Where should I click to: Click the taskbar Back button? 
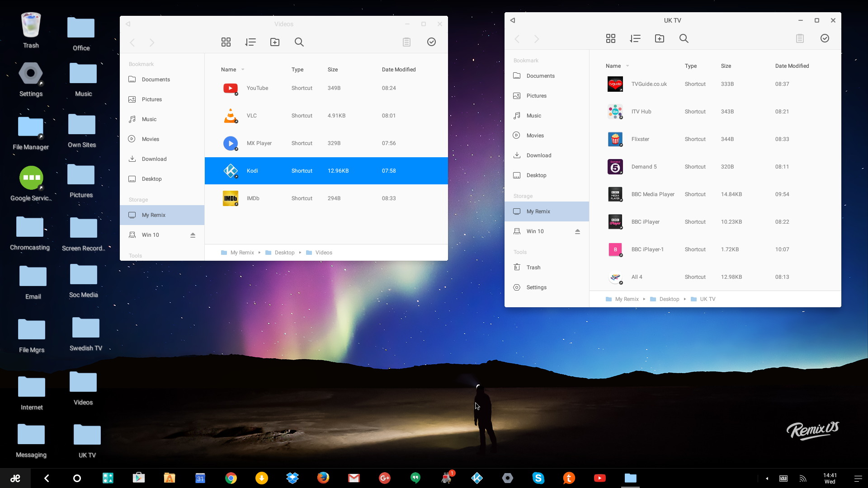[47, 478]
